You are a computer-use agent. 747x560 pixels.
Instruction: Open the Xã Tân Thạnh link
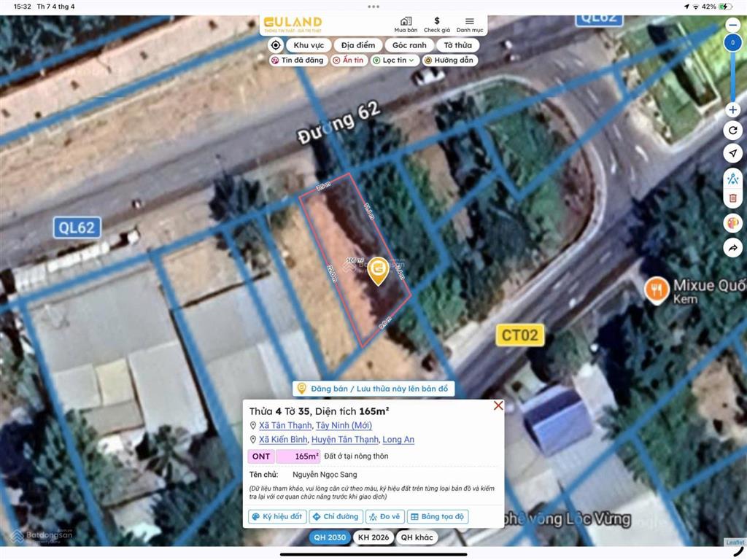285,425
